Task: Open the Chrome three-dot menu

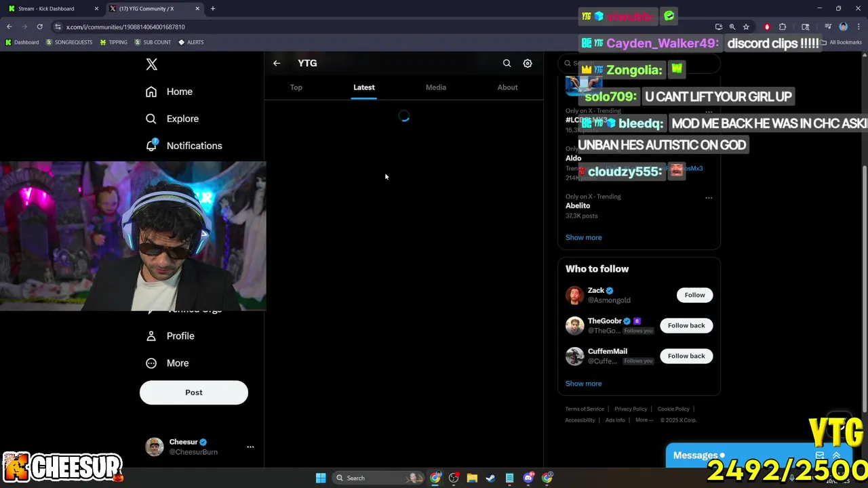Action: pyautogui.click(x=858, y=26)
